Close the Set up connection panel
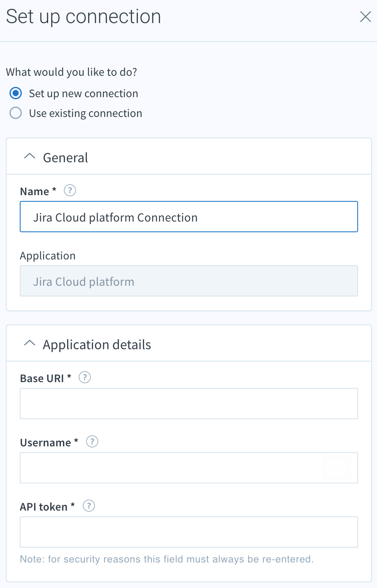This screenshot has height=588, width=377. click(x=365, y=17)
